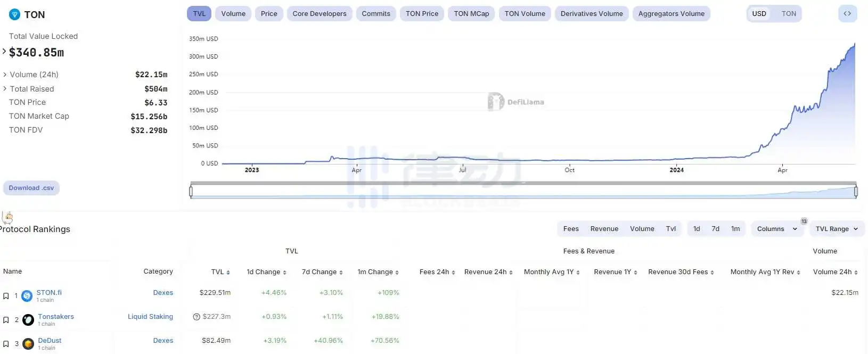
Task: Click the DeDust protocol logo
Action: coord(28,344)
